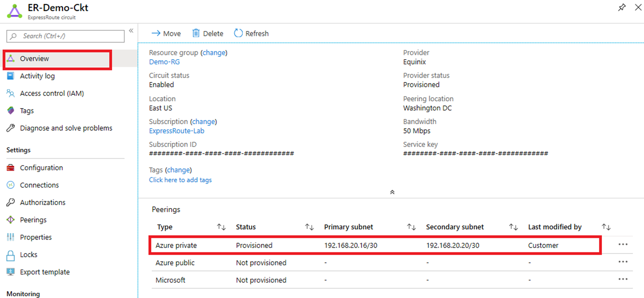Click the Delete button label

[x=213, y=33]
